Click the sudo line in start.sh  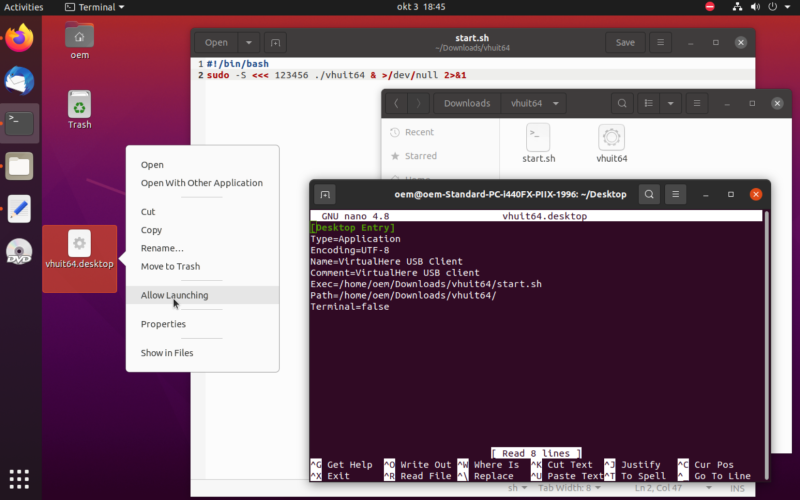click(336, 75)
